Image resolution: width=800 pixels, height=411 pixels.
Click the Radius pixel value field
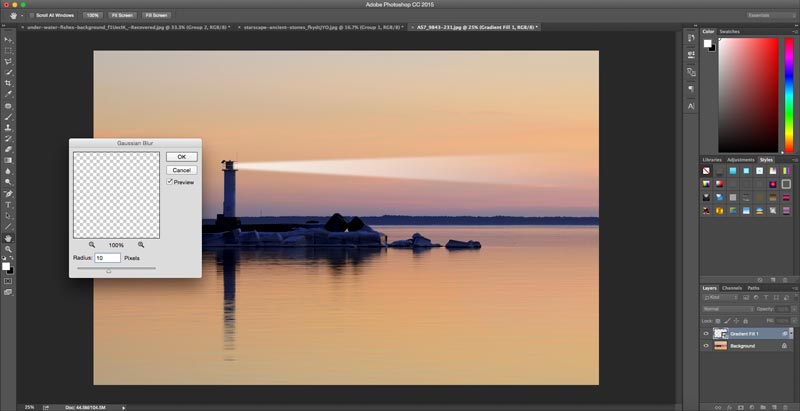point(108,258)
